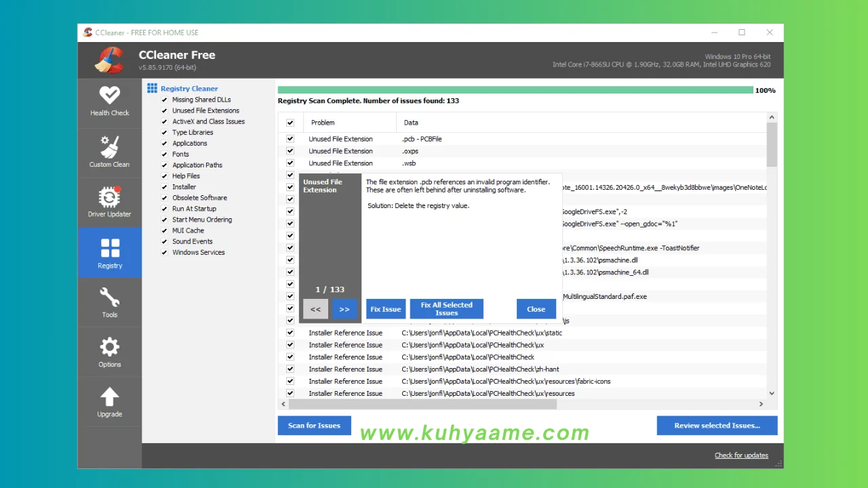Click the horizontal scrollbar right arrow
This screenshot has width=868, height=488.
tap(761, 404)
